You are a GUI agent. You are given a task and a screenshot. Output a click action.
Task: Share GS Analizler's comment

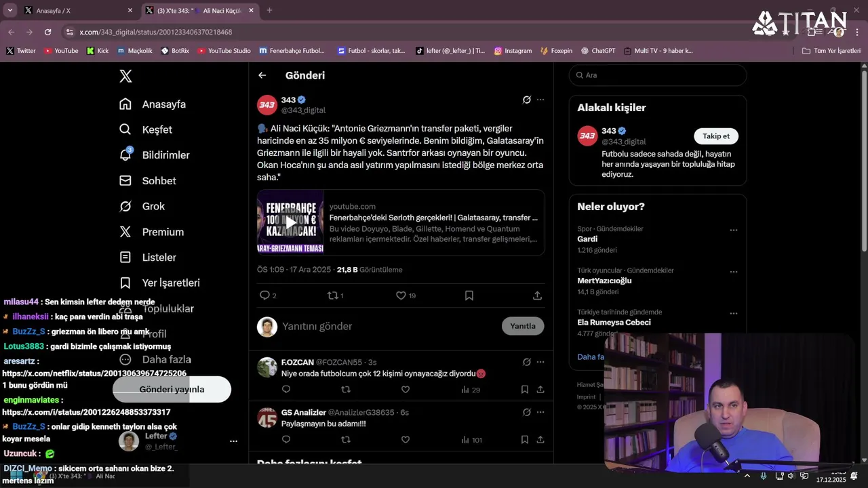coord(540,440)
